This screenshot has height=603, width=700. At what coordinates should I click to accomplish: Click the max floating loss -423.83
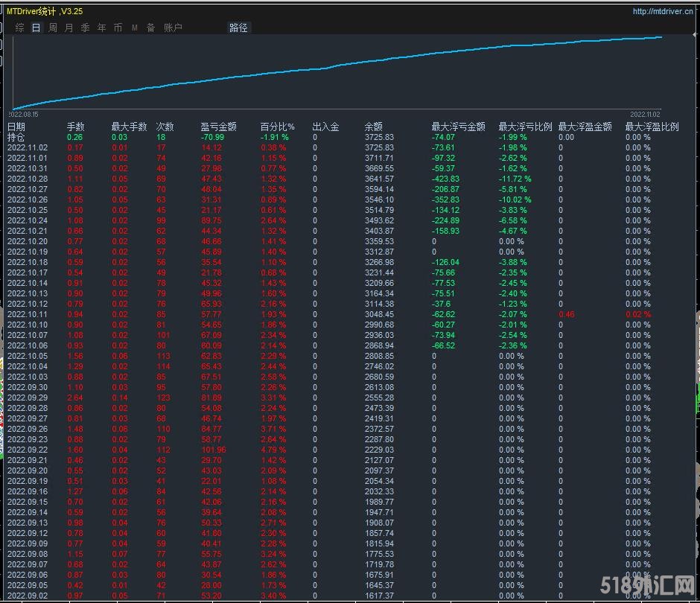[445, 179]
